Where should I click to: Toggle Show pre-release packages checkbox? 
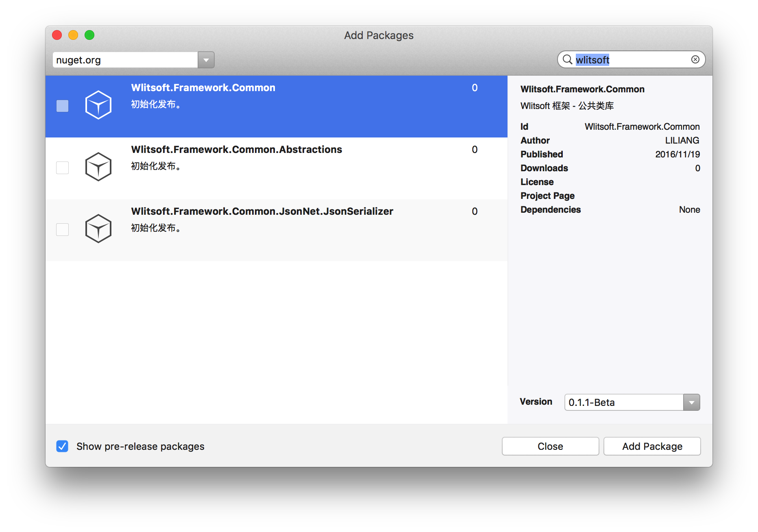tap(62, 446)
